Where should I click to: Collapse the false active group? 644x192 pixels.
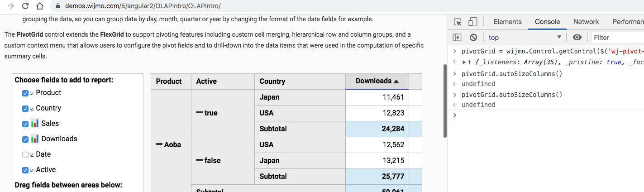(200, 160)
